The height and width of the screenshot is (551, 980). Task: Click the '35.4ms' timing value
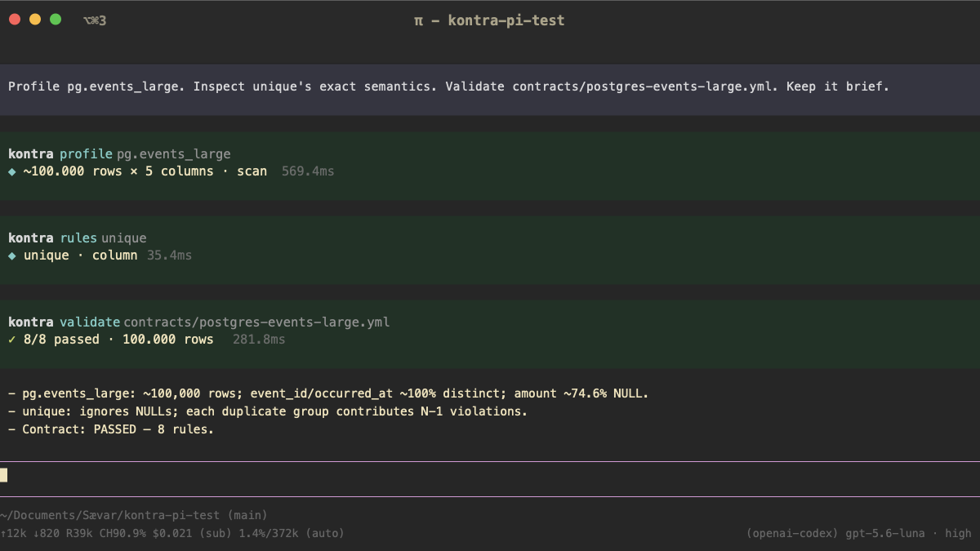coord(169,256)
